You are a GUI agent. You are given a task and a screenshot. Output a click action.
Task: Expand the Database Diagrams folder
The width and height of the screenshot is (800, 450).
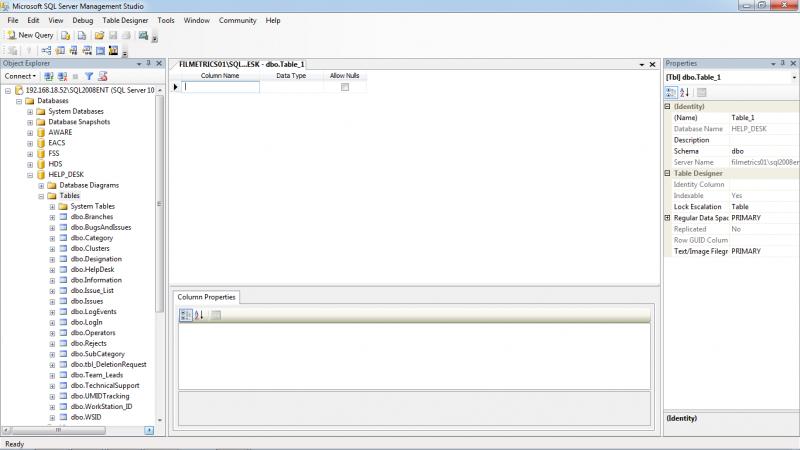41,186
